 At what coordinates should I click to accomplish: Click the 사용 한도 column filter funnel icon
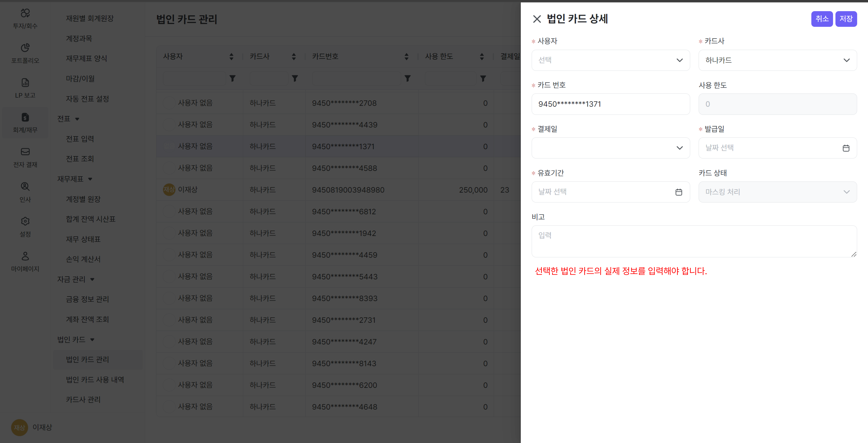pos(483,78)
